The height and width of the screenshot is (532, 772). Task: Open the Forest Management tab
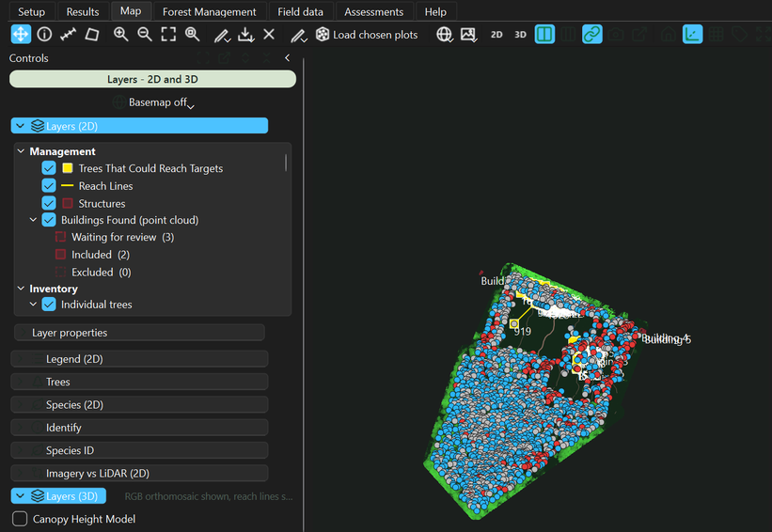[210, 11]
